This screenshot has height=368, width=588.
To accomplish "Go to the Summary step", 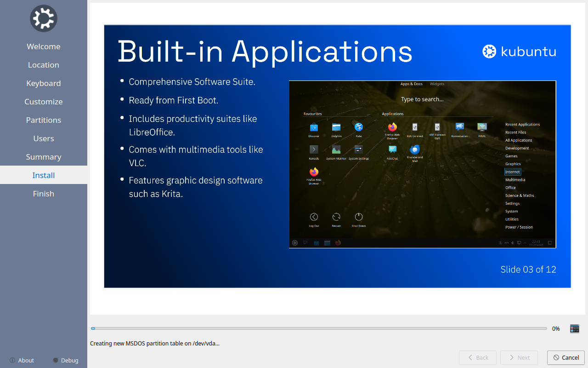I will (44, 157).
